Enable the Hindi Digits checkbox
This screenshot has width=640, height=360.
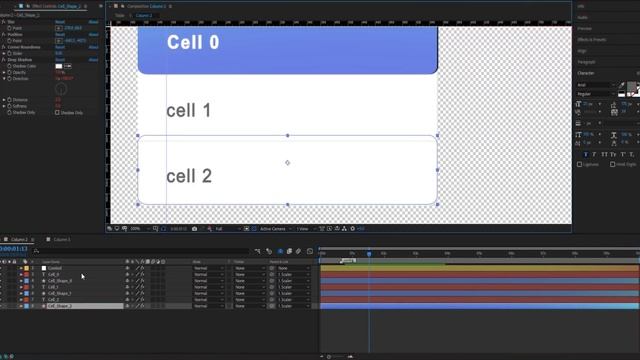point(613,164)
